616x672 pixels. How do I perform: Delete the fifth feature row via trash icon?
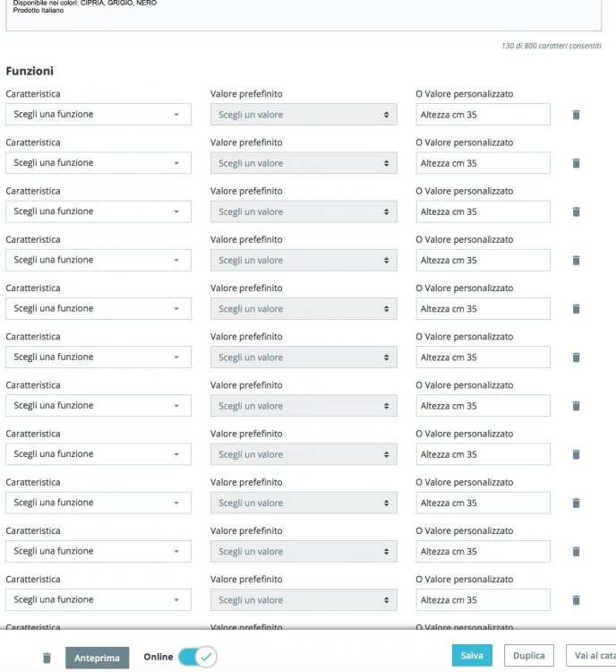pos(576,308)
